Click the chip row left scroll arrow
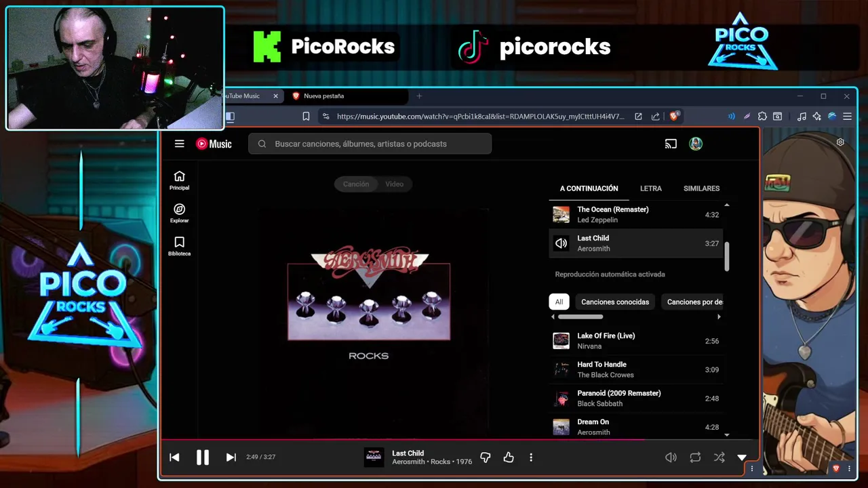This screenshot has width=868, height=488. pyautogui.click(x=553, y=317)
